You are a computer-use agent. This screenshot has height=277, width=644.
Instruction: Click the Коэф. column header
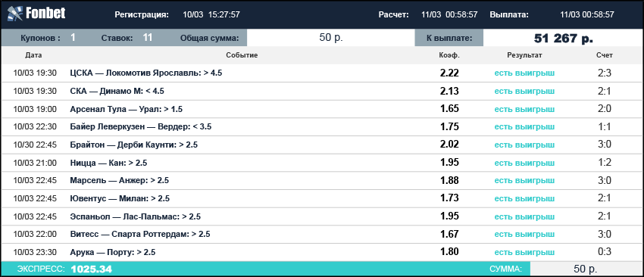[x=449, y=55]
